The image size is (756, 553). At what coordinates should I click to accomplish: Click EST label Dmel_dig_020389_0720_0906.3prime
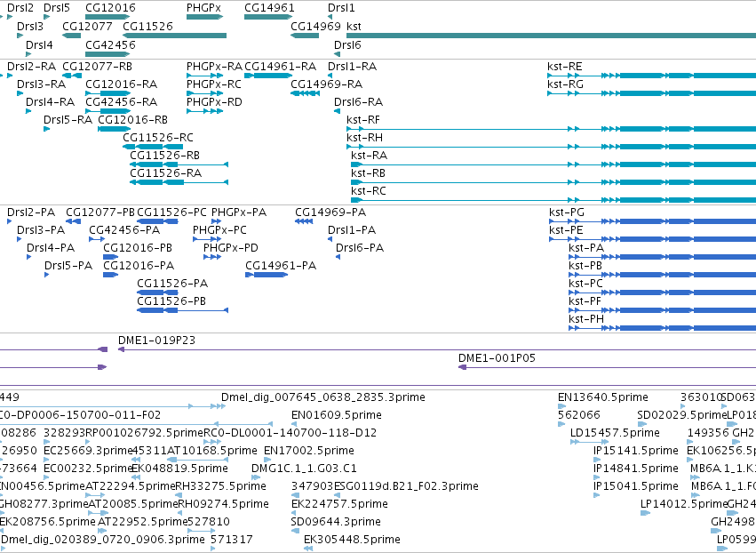click(x=103, y=540)
